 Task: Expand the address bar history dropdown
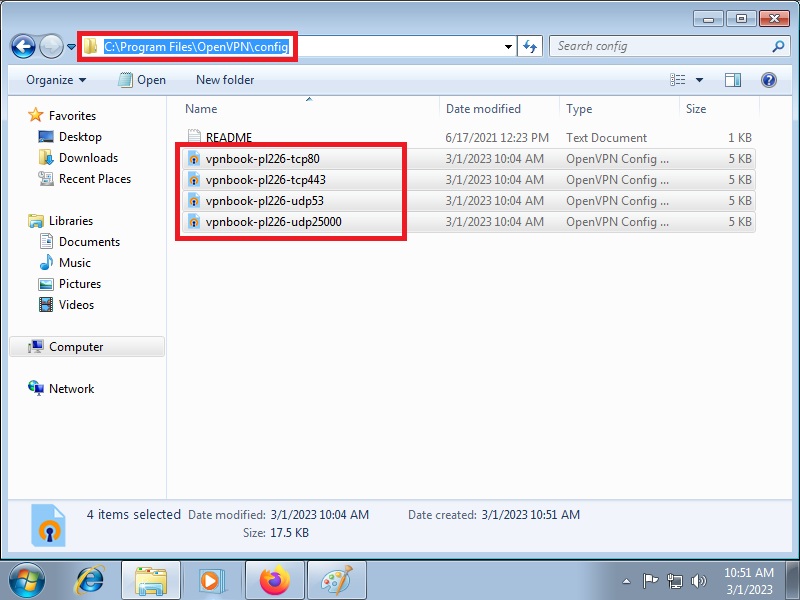(508, 46)
